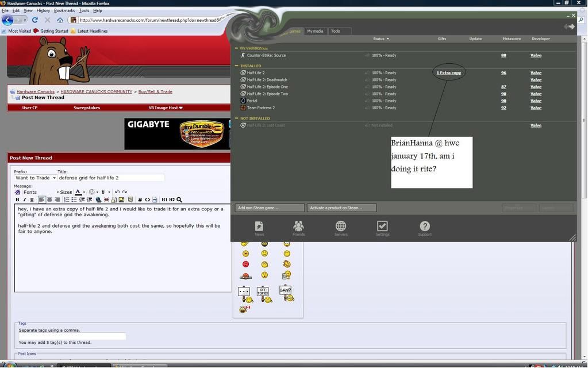Open Steam Friends
This screenshot has height=368, width=588.
298,228
